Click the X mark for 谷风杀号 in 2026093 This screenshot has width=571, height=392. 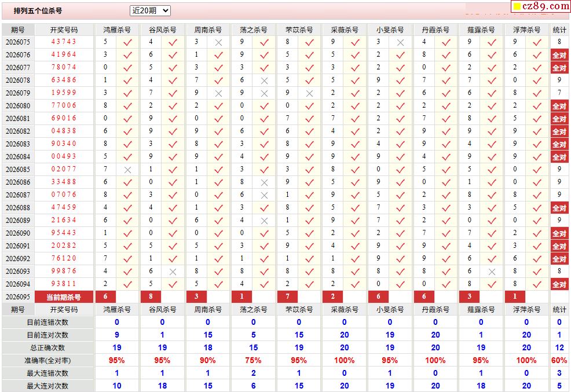pyautogui.click(x=173, y=272)
